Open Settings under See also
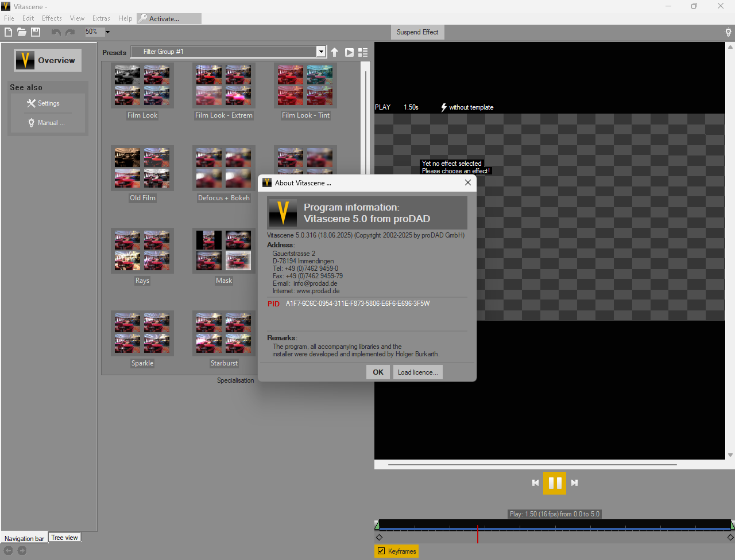The height and width of the screenshot is (560, 735). [x=43, y=103]
